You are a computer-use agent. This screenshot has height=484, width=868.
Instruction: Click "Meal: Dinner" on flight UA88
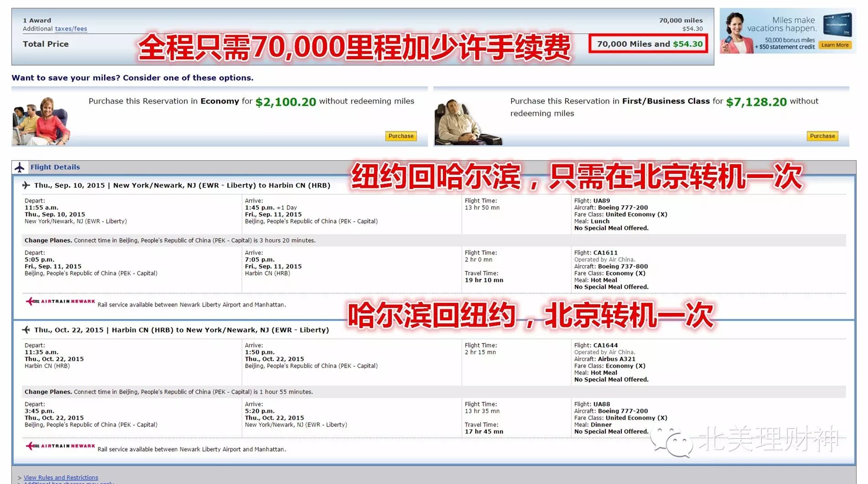[x=593, y=425]
